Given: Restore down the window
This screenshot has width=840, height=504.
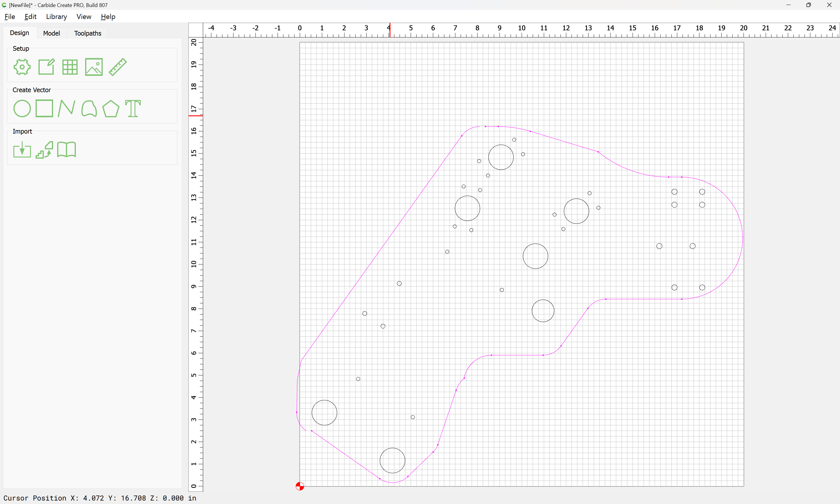Looking at the screenshot, I should [809, 5].
